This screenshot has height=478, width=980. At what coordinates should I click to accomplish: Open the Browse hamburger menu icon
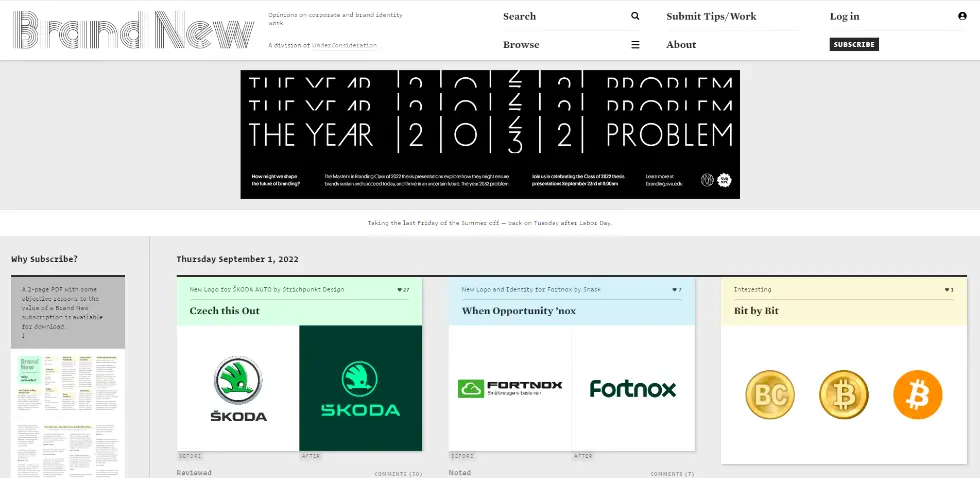(635, 44)
